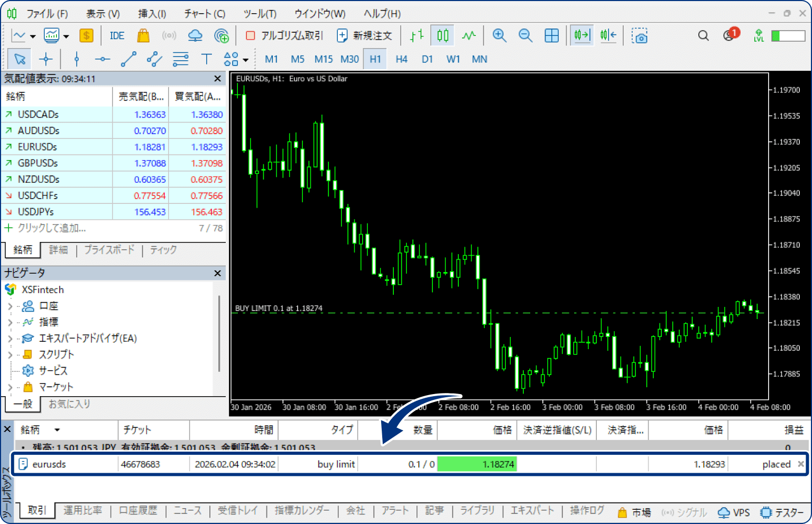Screen dimensions: 812x524
Task: Toggle アルゴリズム取引 algorithmic trading
Action: pos(284,35)
